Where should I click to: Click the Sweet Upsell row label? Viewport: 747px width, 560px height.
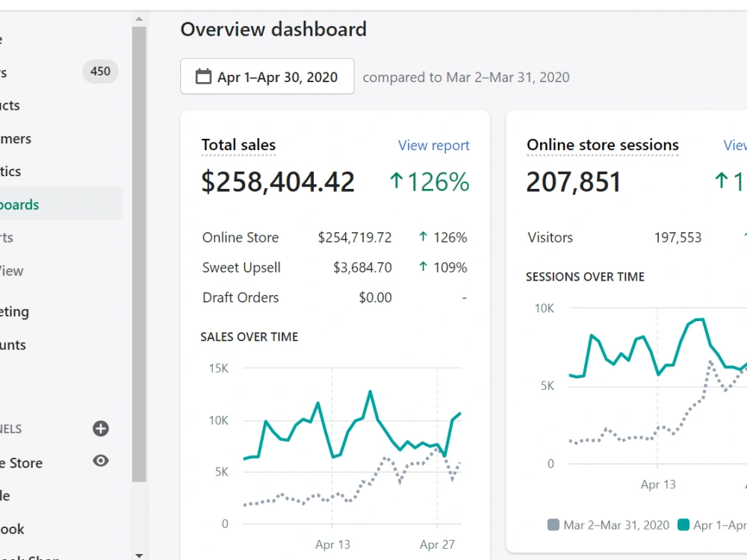point(241,267)
